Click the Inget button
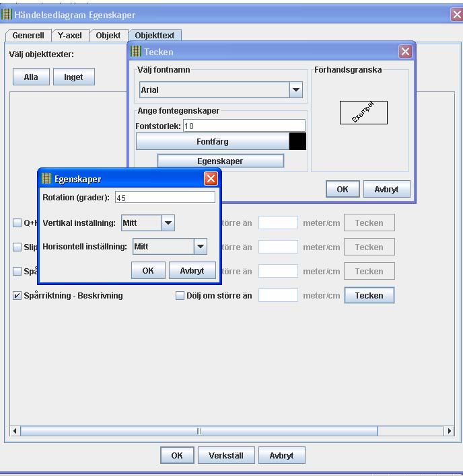The width and height of the screenshot is (463, 476). pos(74,77)
